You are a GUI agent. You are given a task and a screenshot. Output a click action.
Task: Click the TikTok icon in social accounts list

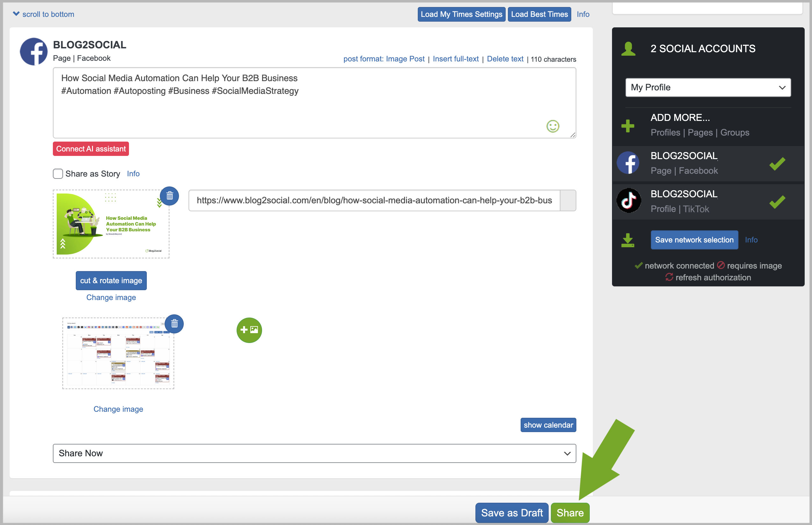coord(629,200)
